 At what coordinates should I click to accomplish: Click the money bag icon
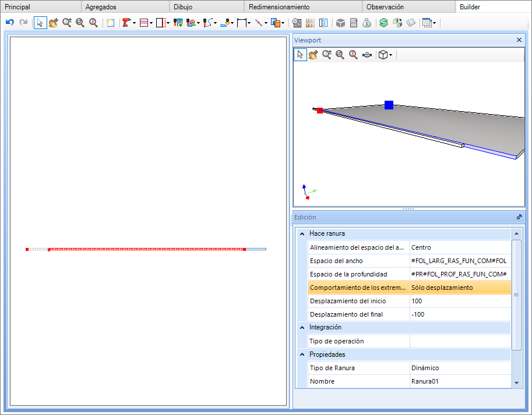click(x=367, y=23)
